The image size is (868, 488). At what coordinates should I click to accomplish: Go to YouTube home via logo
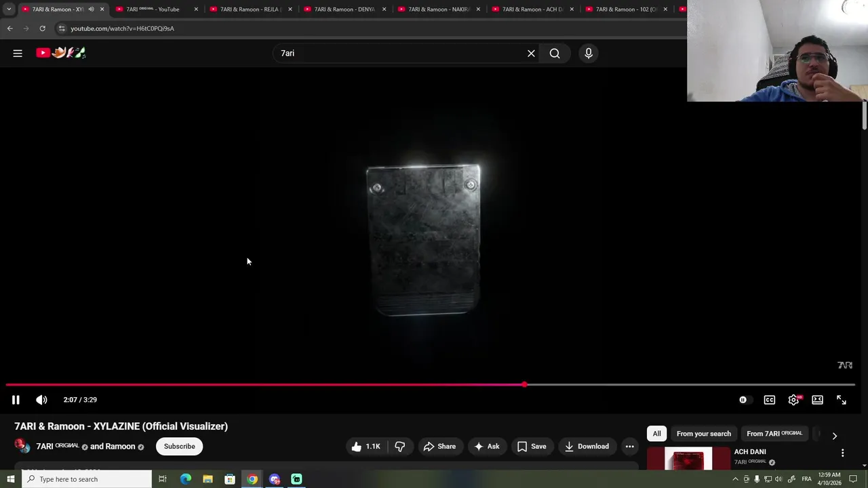(x=61, y=53)
